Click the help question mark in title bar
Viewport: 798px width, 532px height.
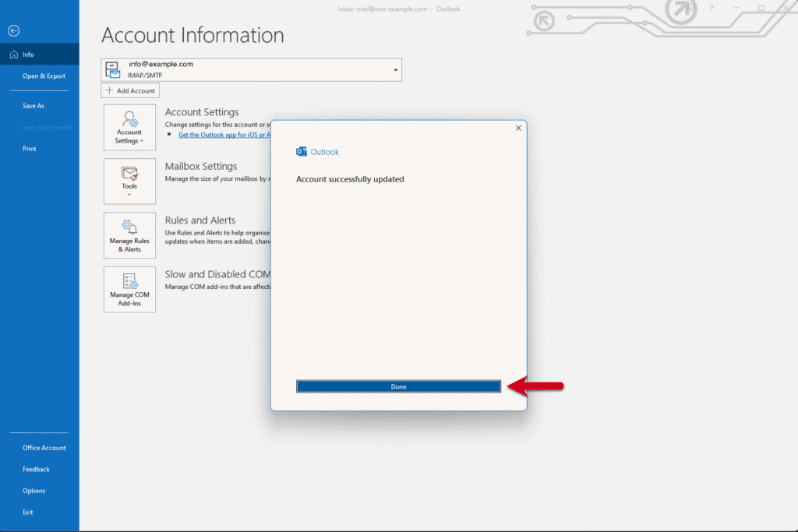pyautogui.click(x=711, y=9)
